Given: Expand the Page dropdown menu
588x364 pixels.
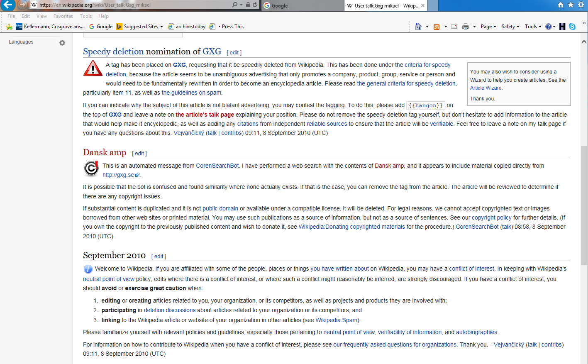Looking at the screenshot, I should pos(488,27).
